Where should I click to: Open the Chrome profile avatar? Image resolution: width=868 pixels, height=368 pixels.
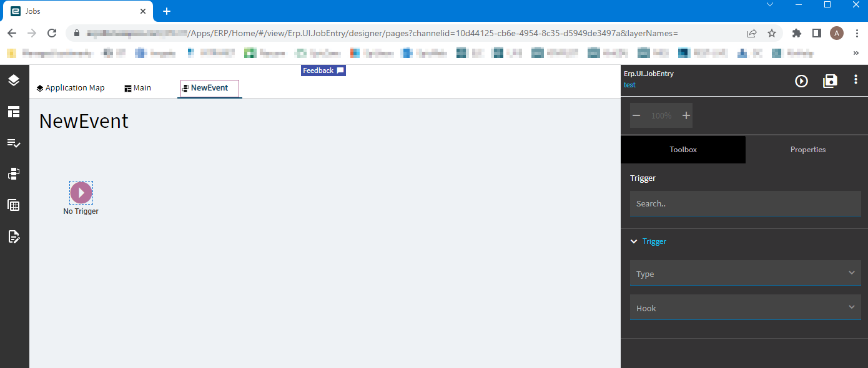837,33
